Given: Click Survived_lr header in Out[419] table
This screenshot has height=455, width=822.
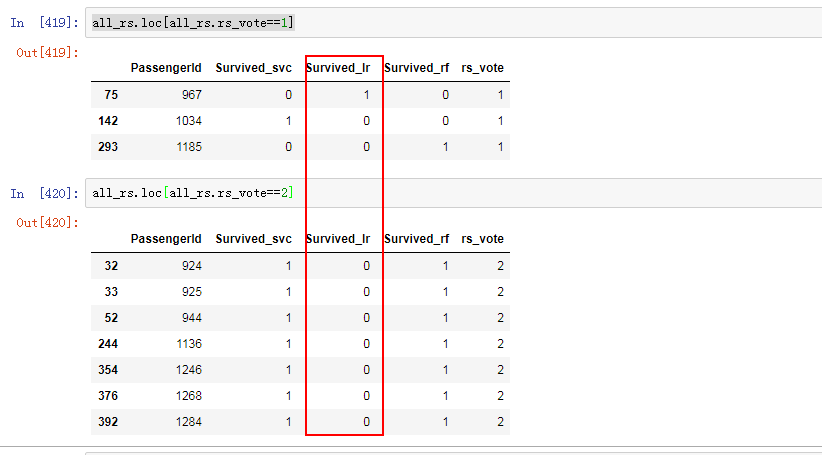Looking at the screenshot, I should (x=338, y=68).
